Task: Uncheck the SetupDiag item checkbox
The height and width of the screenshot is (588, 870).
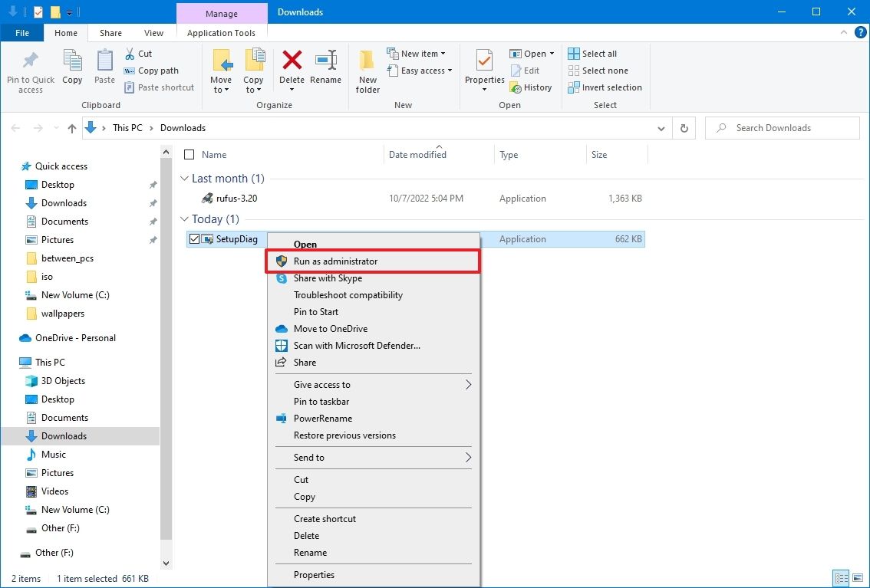Action: (194, 238)
